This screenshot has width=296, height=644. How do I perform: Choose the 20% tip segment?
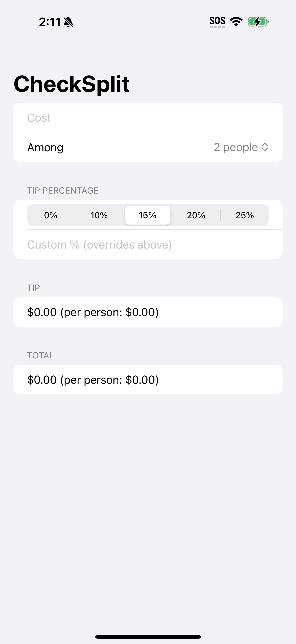pyautogui.click(x=196, y=215)
